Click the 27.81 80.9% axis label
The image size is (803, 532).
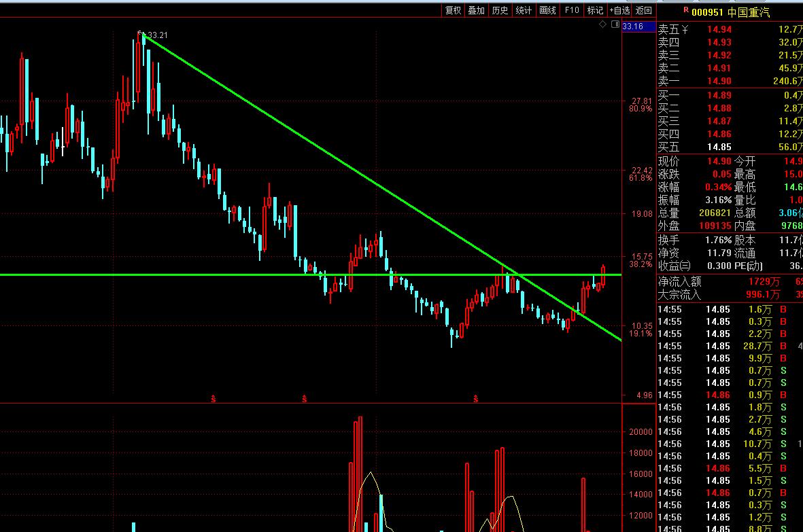click(x=641, y=105)
